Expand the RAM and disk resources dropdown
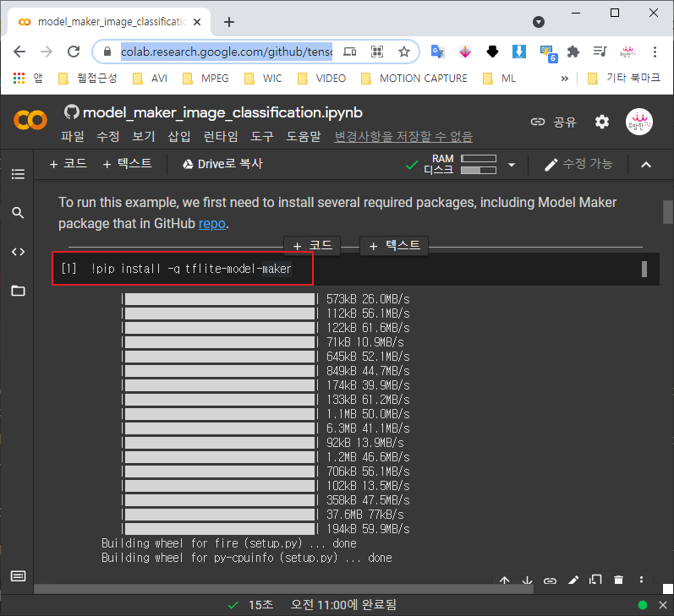674x616 pixels. point(512,165)
